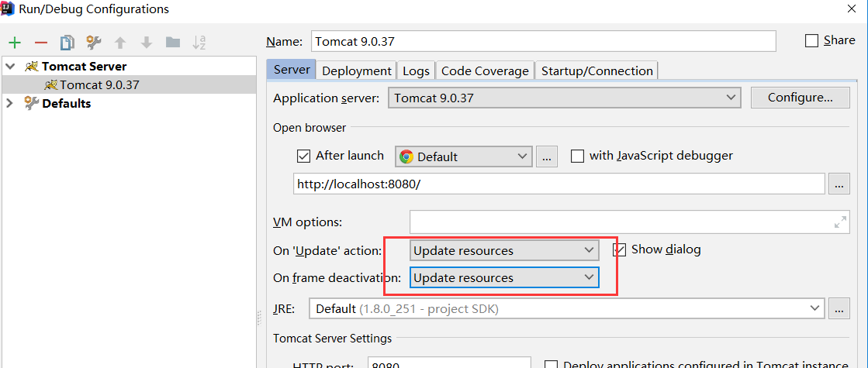
Task: Close the Run/Debug Configurations dialog
Action: coord(852,9)
